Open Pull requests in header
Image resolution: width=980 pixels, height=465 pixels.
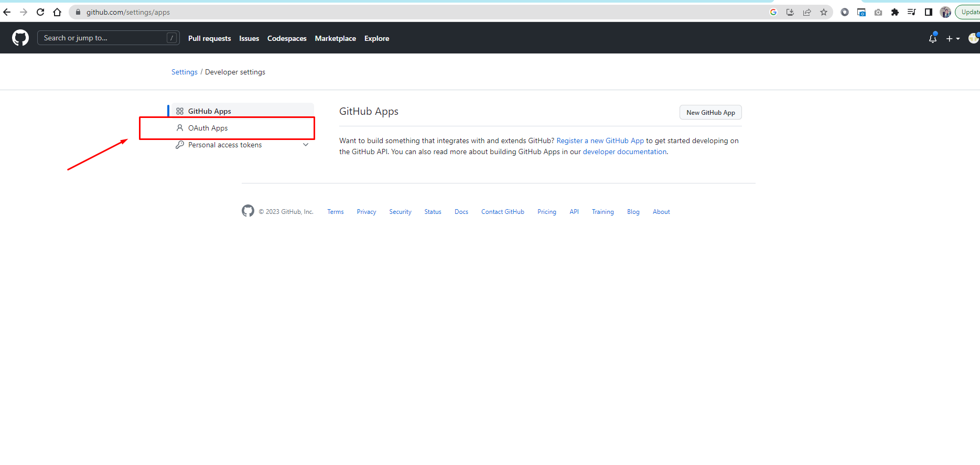(x=209, y=38)
